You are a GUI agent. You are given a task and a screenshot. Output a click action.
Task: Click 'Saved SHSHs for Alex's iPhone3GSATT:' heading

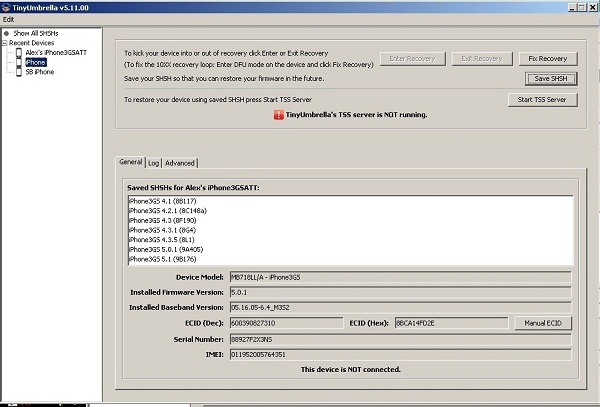(193, 188)
